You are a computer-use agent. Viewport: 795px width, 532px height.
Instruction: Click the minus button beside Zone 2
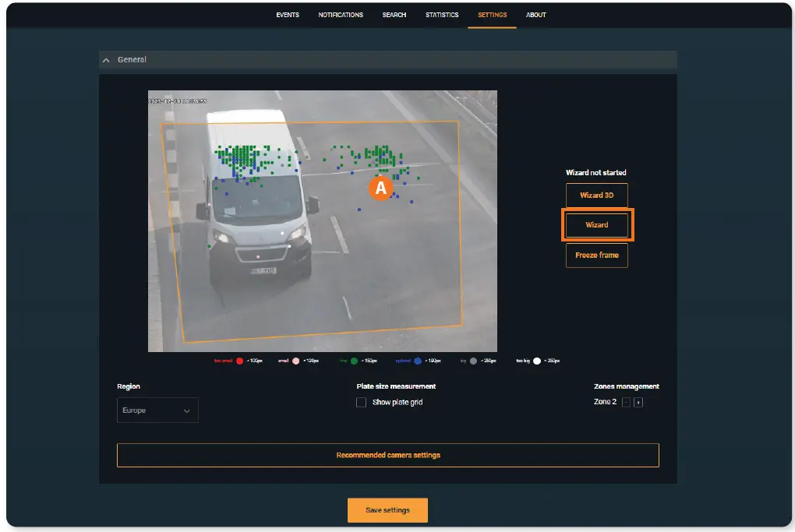626,403
